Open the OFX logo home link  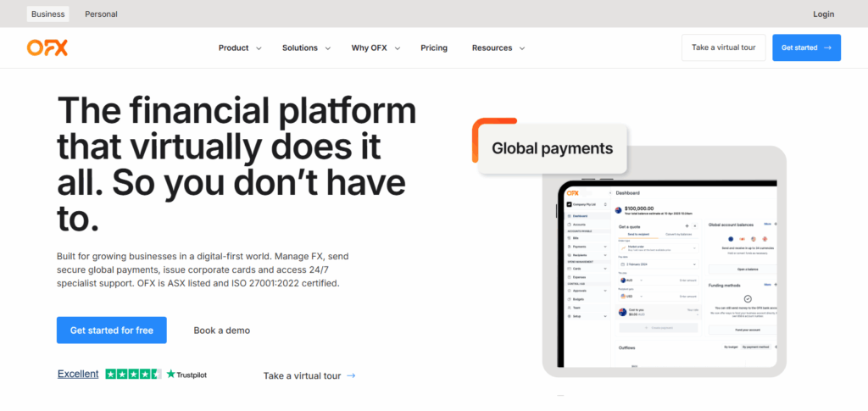[47, 48]
